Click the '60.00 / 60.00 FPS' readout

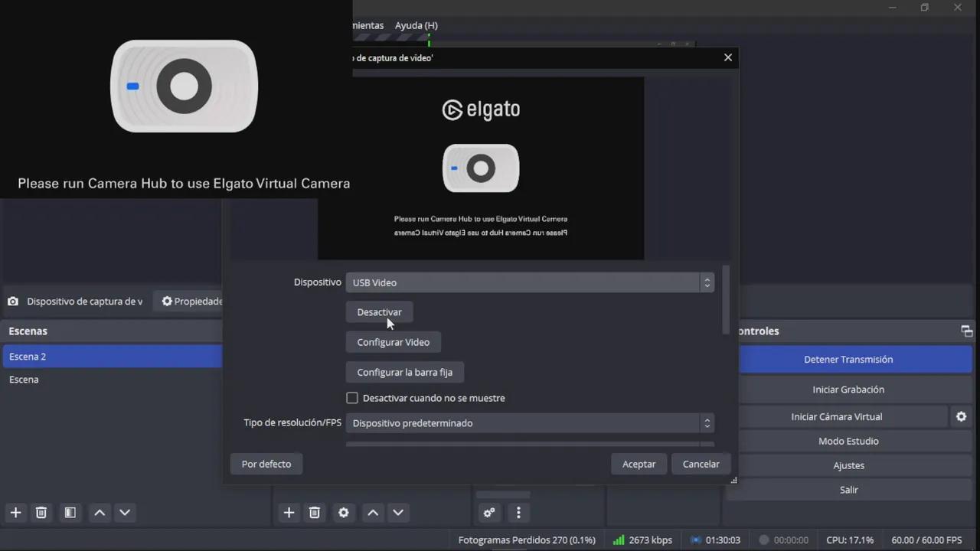click(x=926, y=540)
